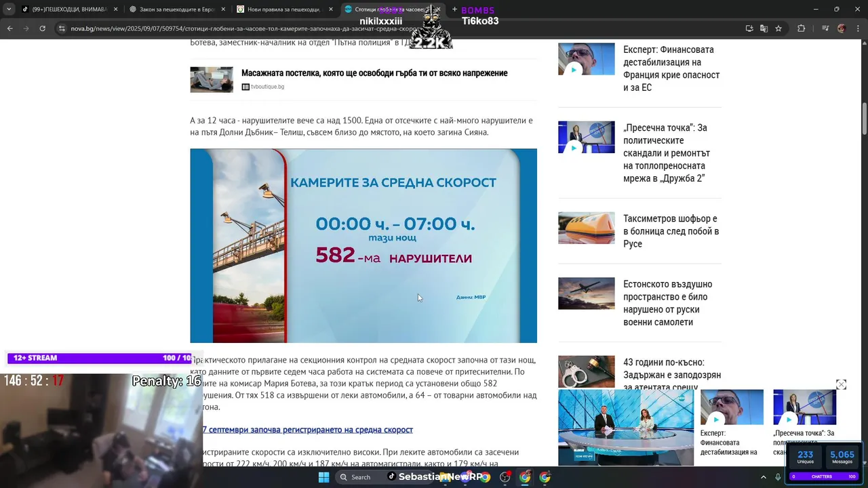Go back to the previous page
868x488 pixels.
9,28
